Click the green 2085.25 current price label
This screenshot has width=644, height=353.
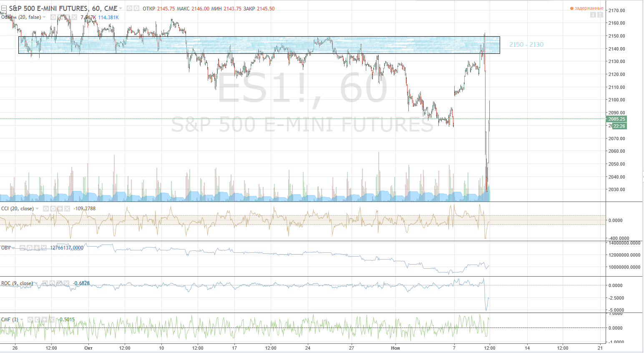tap(616, 119)
